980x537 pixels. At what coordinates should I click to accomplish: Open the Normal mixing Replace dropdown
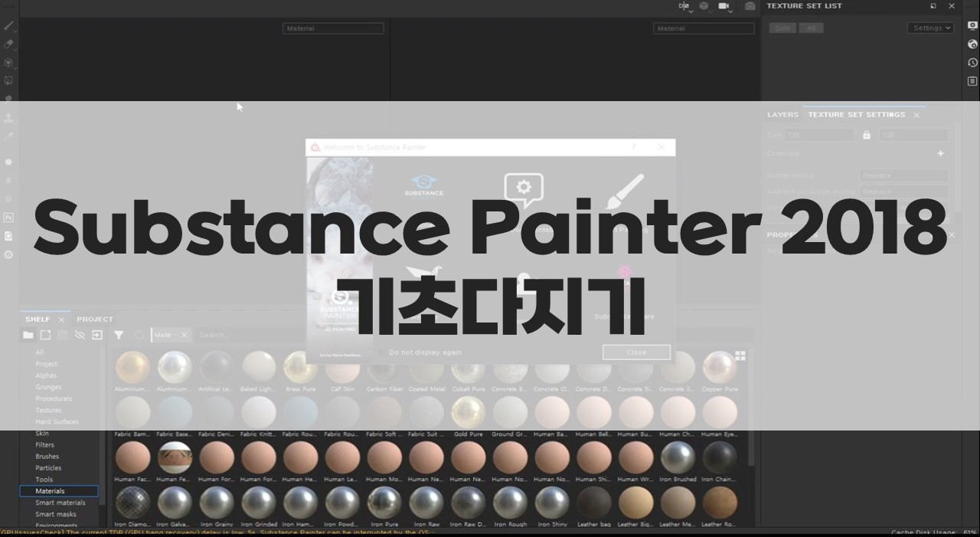click(904, 175)
